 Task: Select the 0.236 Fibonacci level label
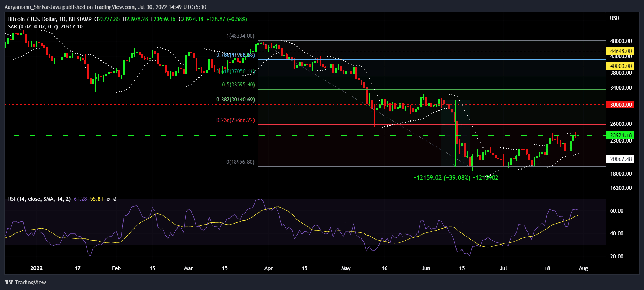pos(235,120)
